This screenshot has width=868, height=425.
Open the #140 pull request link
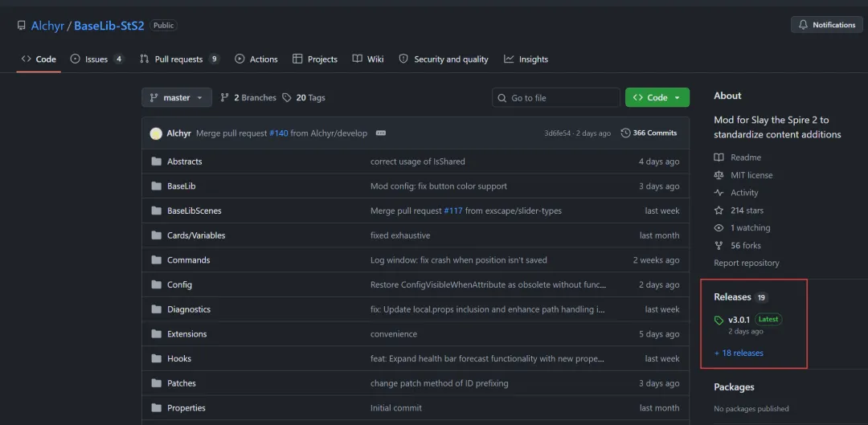pyautogui.click(x=278, y=133)
